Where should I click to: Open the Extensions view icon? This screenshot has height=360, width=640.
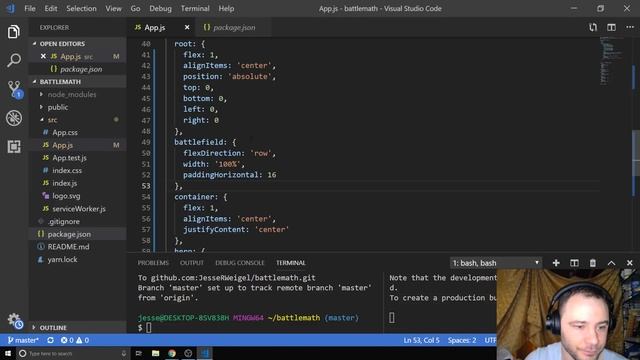[13, 147]
